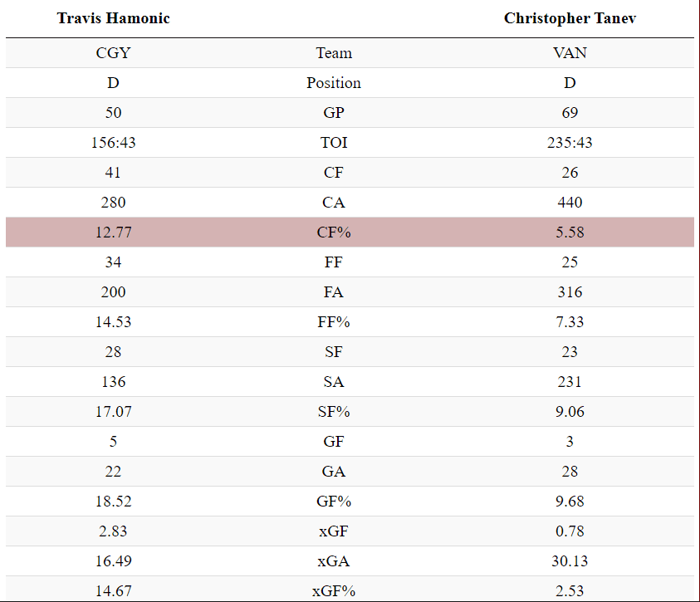
Task: Select the FF% row label
Action: tap(334, 322)
